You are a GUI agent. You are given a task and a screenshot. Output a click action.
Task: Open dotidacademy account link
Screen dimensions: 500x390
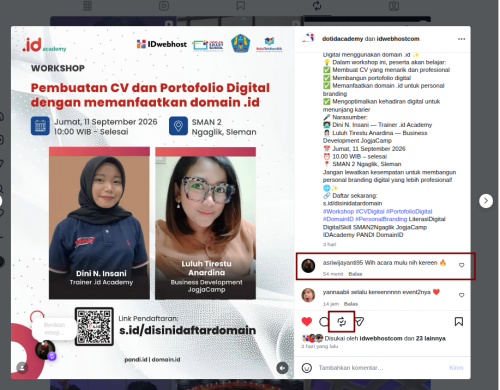pyautogui.click(x=342, y=39)
